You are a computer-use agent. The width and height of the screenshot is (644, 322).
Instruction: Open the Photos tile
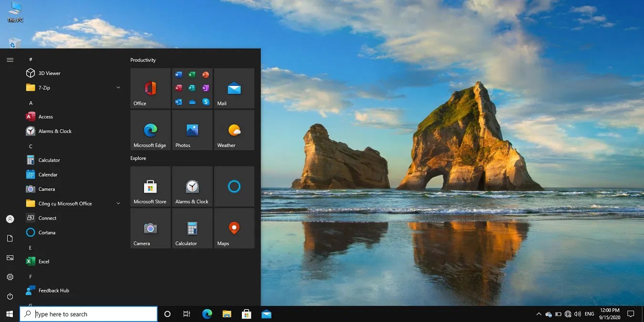pos(192,130)
